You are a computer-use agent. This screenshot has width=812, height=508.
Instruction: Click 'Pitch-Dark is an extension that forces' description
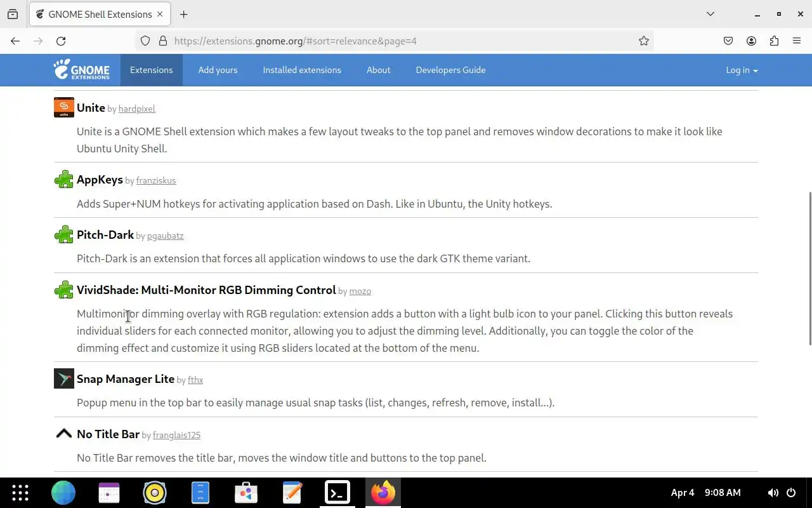[x=303, y=258]
